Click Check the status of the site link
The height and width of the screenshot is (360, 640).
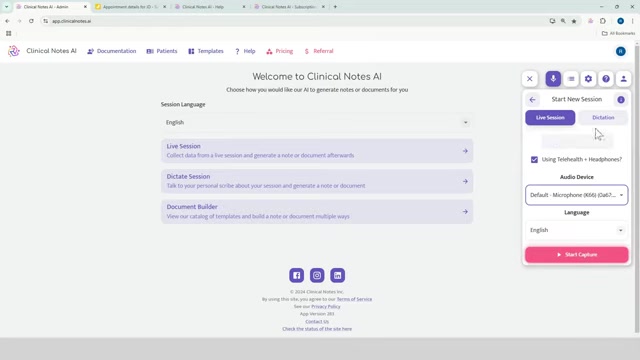[317, 329]
